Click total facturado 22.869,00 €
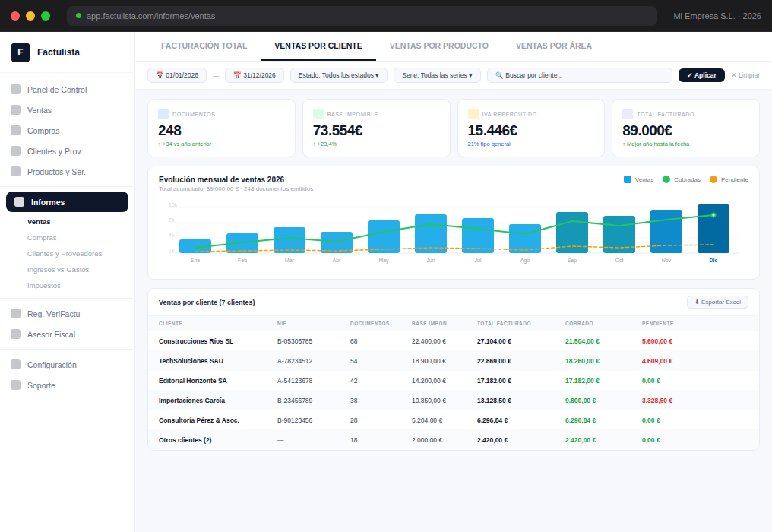This screenshot has height=532, width=772. point(494,361)
